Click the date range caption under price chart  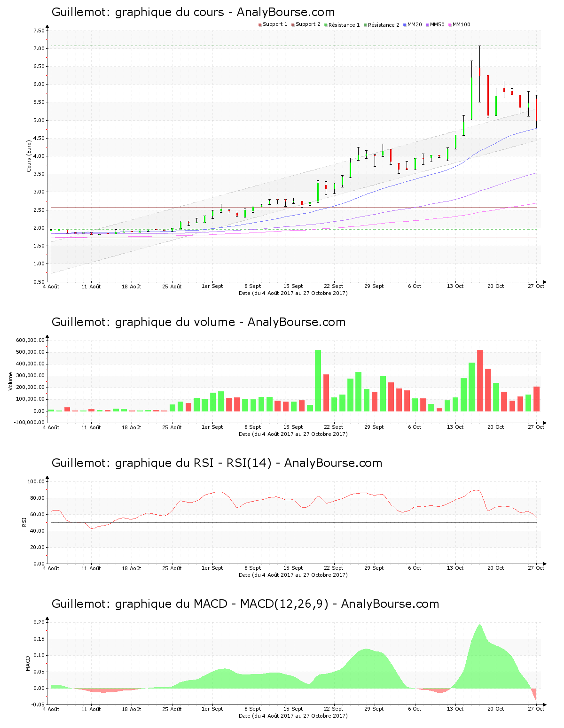pyautogui.click(x=293, y=293)
